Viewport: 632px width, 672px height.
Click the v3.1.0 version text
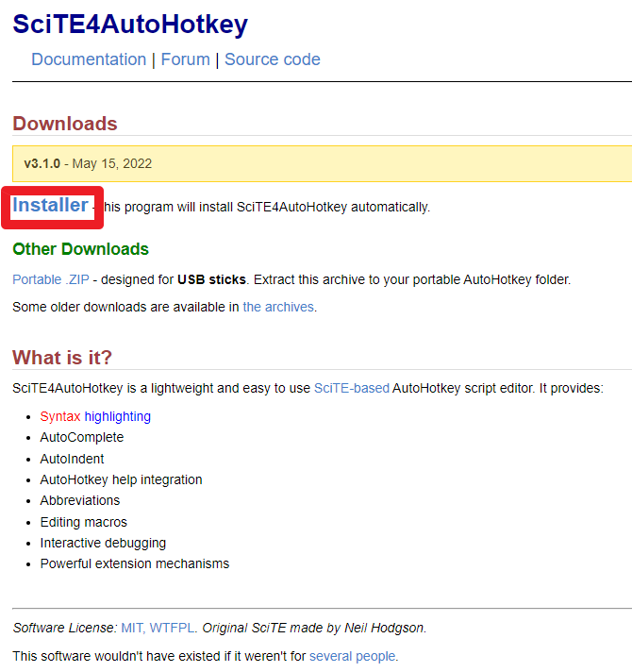(42, 163)
